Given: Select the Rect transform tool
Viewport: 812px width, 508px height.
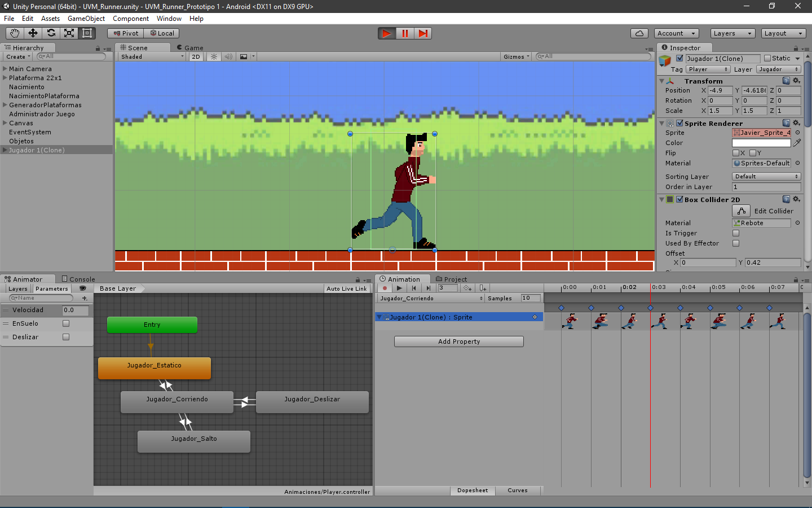Looking at the screenshot, I should click(x=87, y=33).
